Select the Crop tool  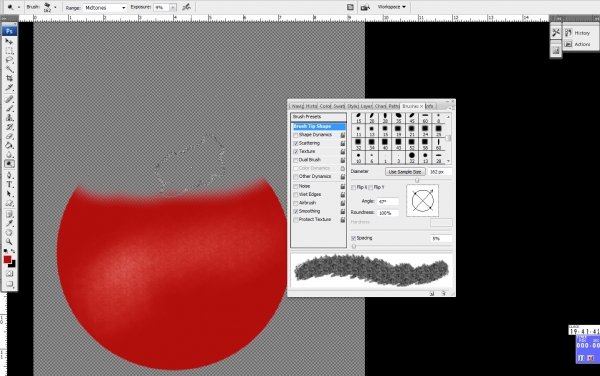click(9, 78)
